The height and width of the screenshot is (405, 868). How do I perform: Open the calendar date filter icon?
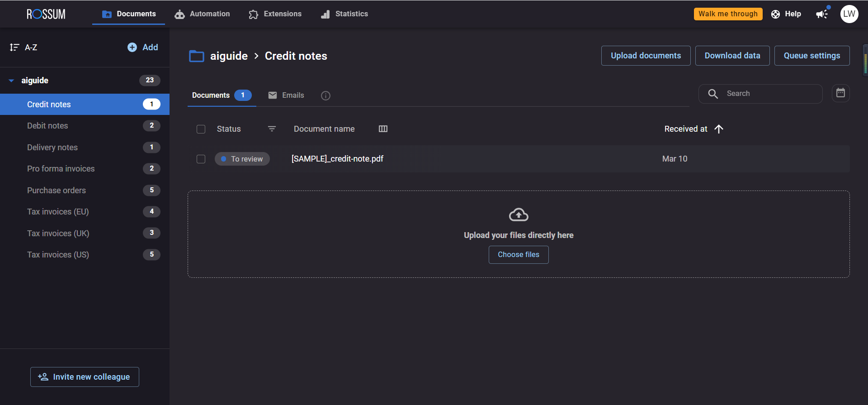pyautogui.click(x=840, y=93)
